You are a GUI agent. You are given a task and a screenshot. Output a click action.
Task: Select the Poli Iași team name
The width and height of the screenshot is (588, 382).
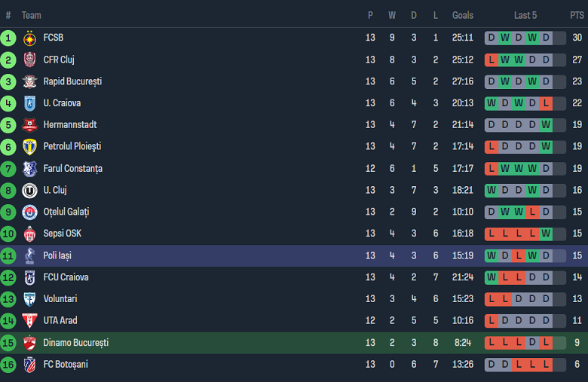pos(57,255)
